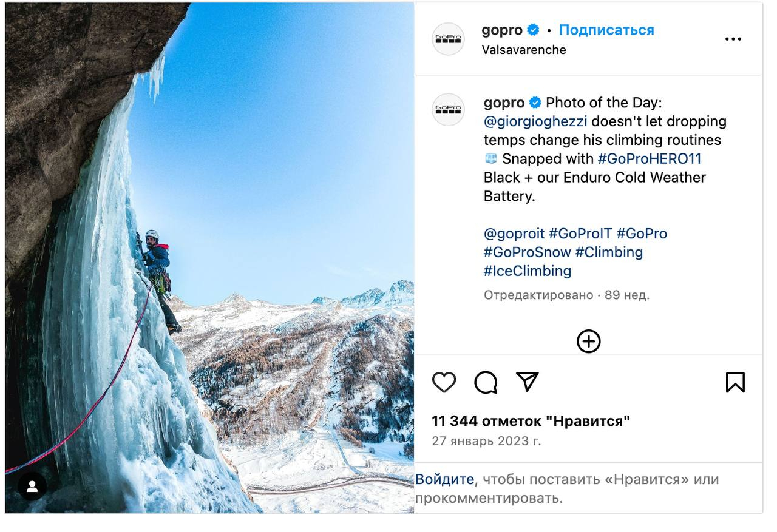Click the GoPro avatar in post header
This screenshot has width=777, height=532.
coord(448,39)
